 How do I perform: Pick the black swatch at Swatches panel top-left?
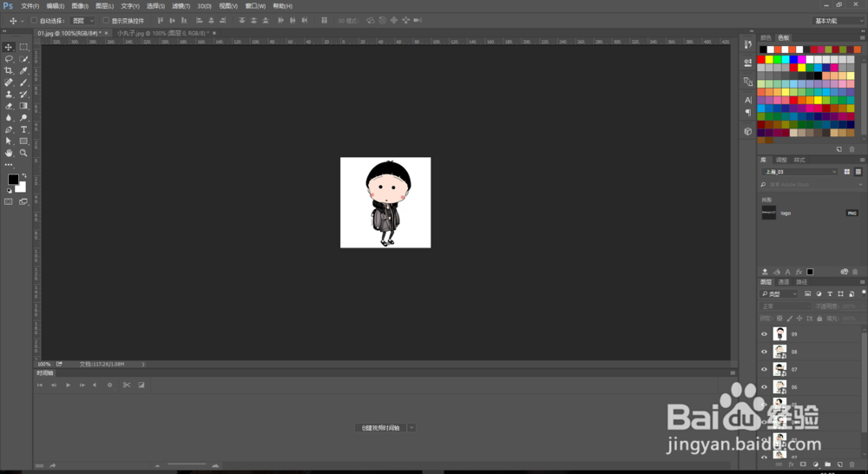(x=763, y=49)
